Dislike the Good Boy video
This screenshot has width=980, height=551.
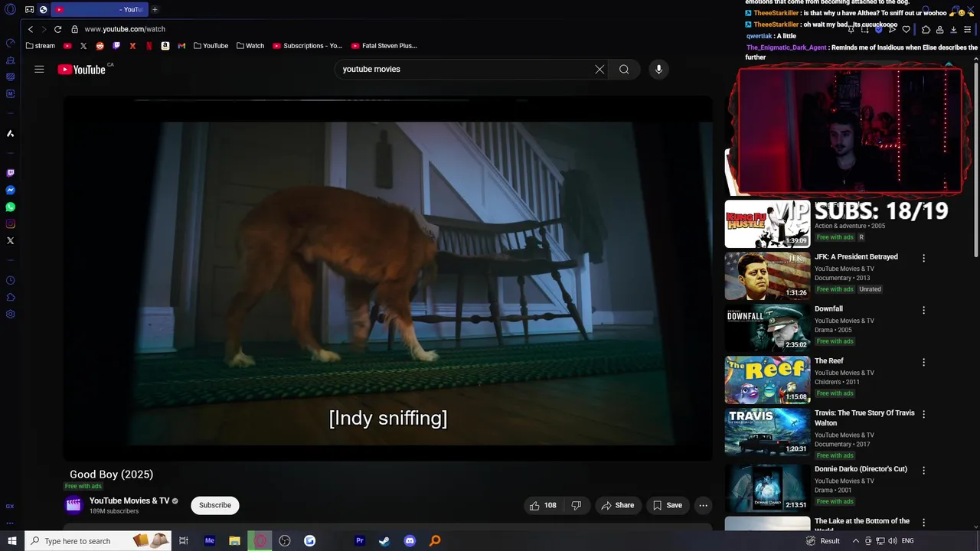pos(577,505)
